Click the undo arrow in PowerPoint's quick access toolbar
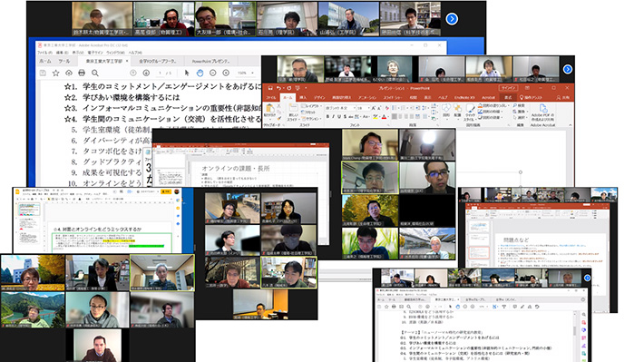The height and width of the screenshot is (362, 644). click(x=278, y=88)
